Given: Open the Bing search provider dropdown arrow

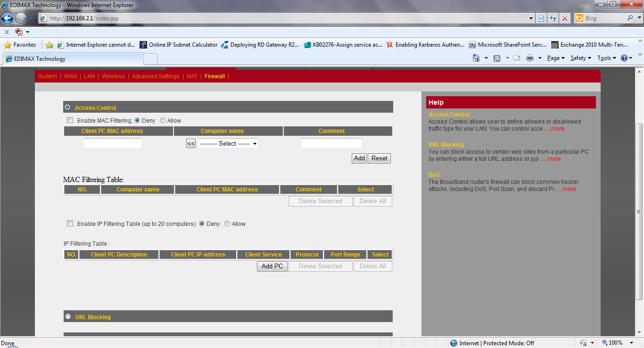Looking at the screenshot, I should pos(639,18).
